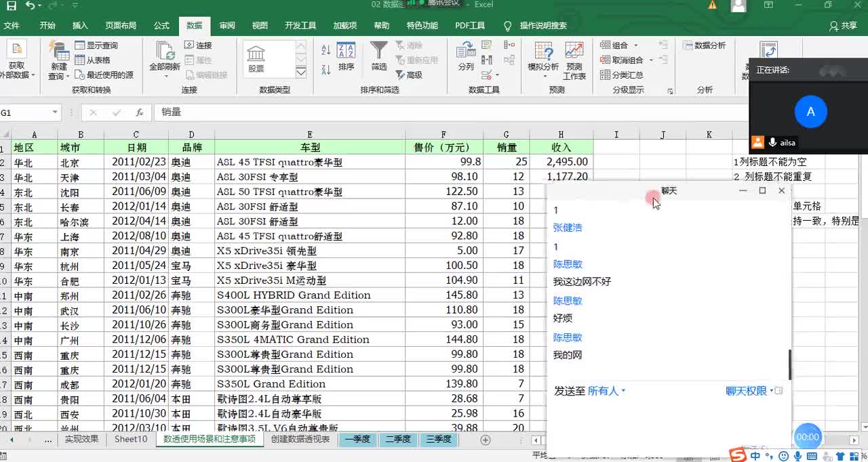Select the Sheet10 sheet tab

(130, 439)
